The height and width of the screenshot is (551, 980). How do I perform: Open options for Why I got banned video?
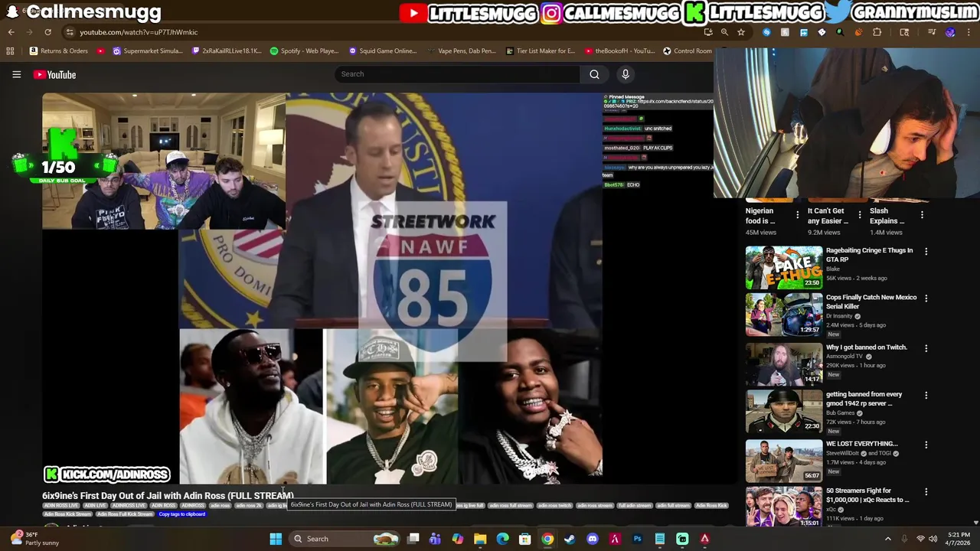926,348
